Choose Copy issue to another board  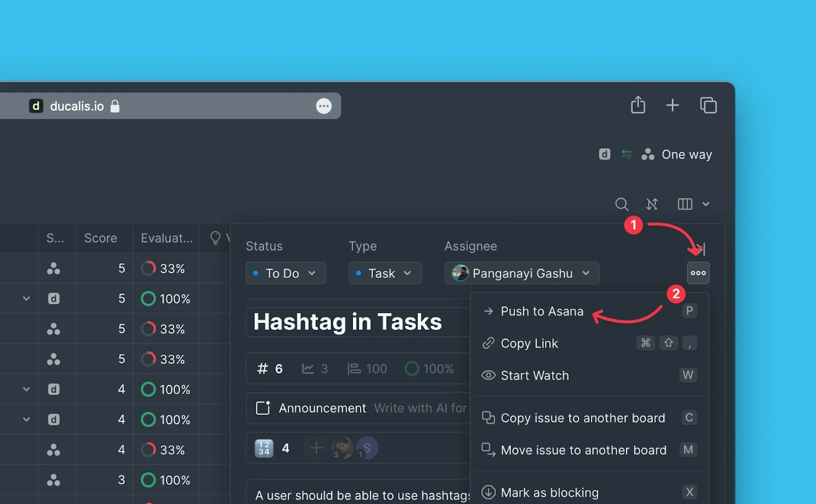582,418
